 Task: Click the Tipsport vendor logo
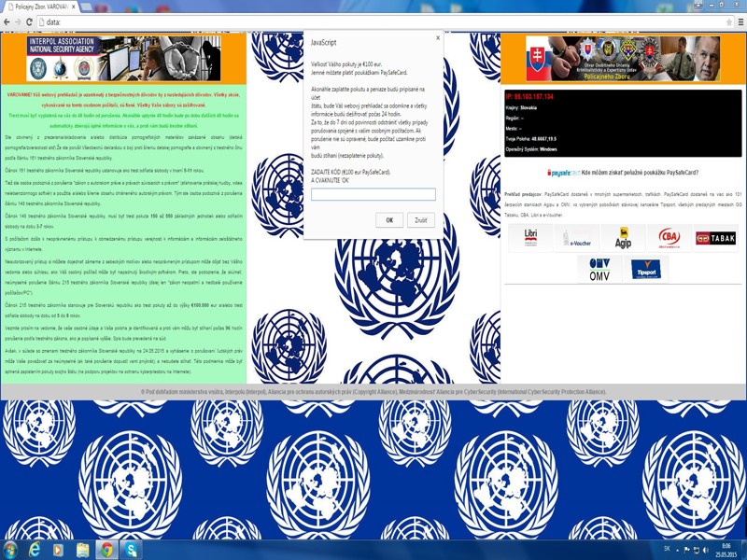(645, 269)
